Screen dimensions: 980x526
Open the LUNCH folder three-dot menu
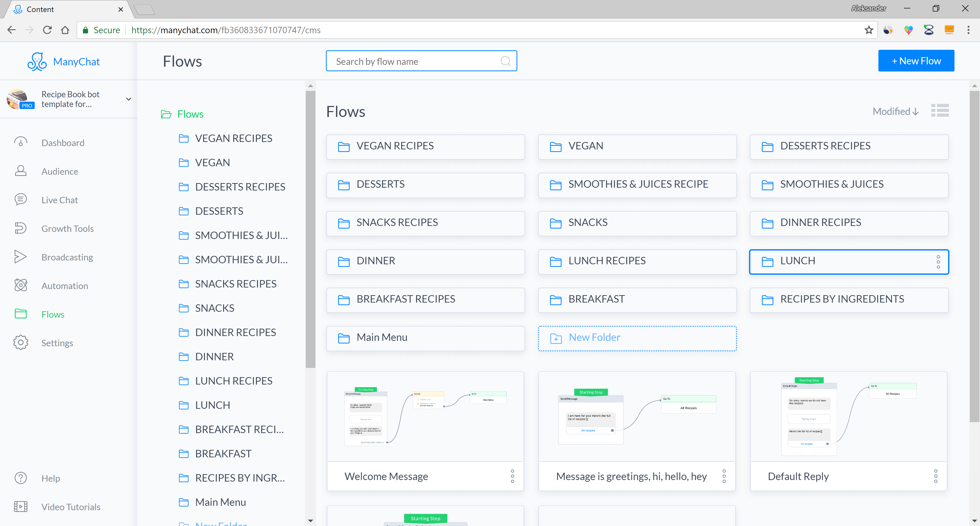click(x=938, y=261)
